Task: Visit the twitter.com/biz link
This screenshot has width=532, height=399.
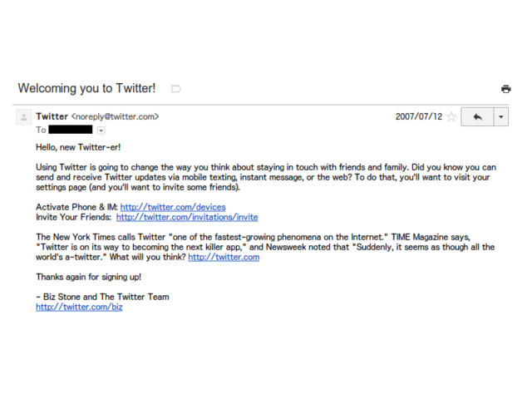Action: tap(79, 307)
